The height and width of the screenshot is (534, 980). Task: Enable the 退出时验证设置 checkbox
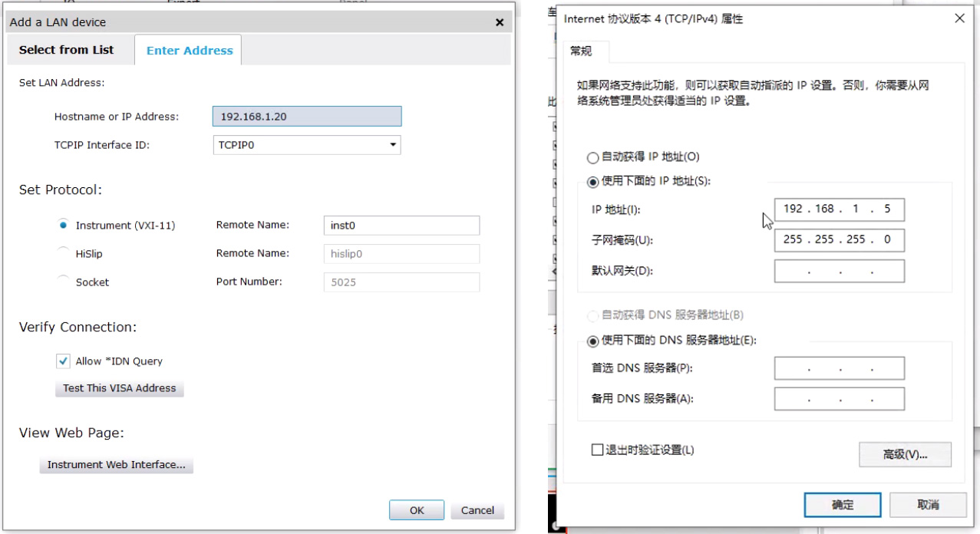(597, 450)
